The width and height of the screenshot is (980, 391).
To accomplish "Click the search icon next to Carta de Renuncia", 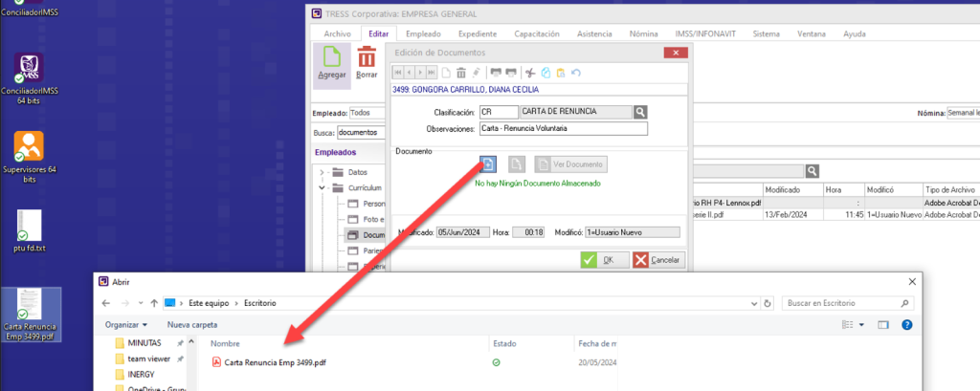I will tap(639, 112).
